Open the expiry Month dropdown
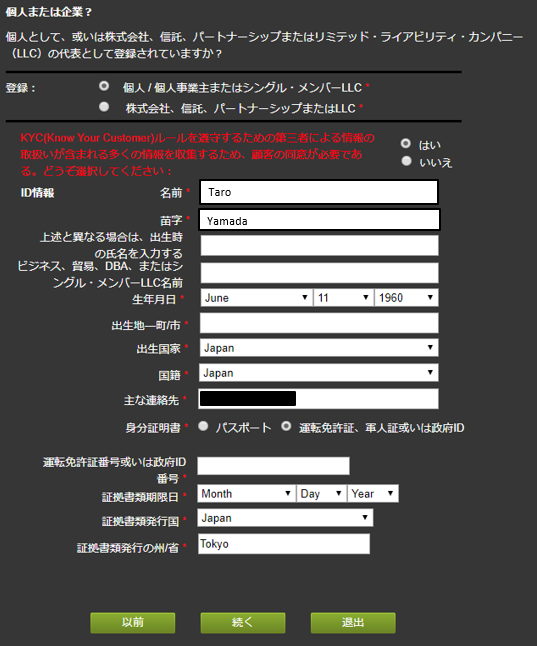This screenshot has height=646, width=537. pyautogui.click(x=246, y=494)
